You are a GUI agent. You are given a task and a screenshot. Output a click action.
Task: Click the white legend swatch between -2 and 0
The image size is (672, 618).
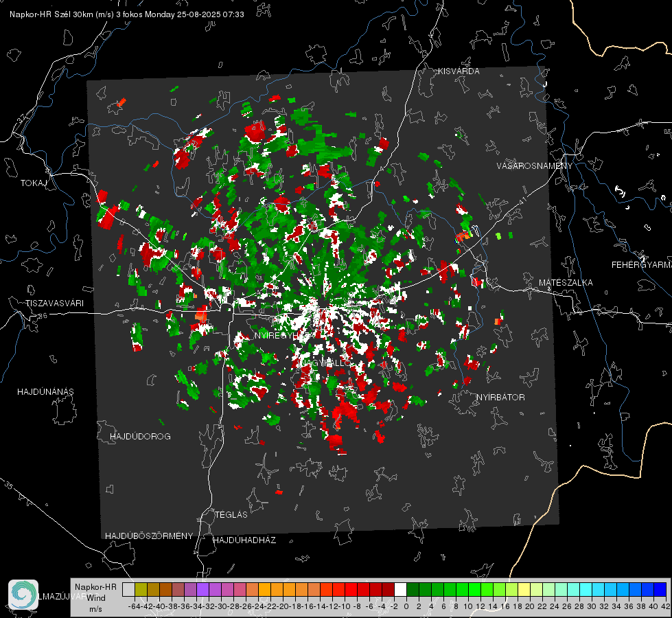click(400, 589)
